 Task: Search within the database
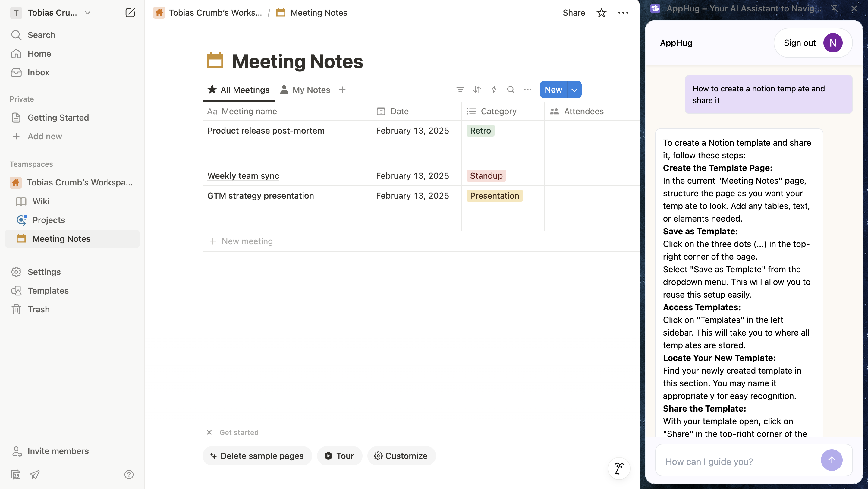(x=511, y=90)
